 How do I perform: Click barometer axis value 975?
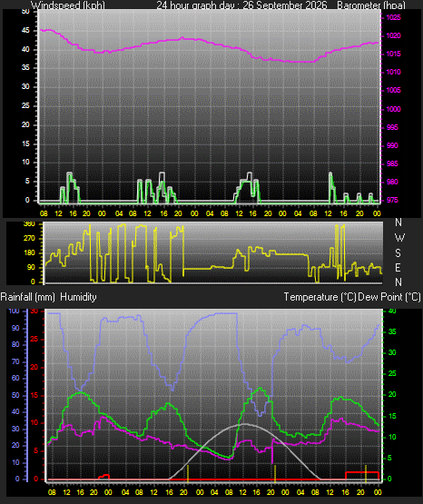[x=392, y=201]
